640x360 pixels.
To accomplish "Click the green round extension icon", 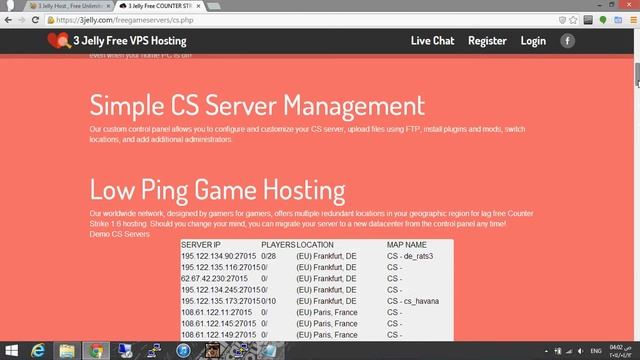I will [603, 20].
